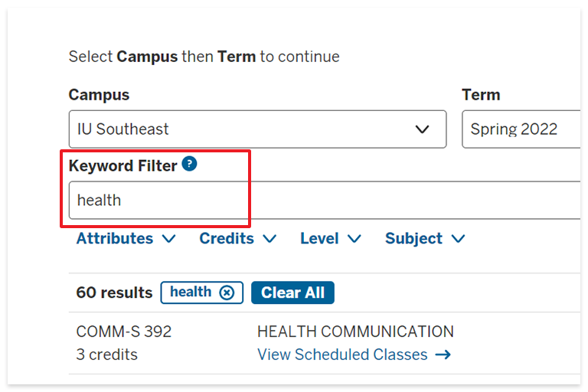Click into the Keyword Filter text field
The image size is (588, 392).
[325, 200]
